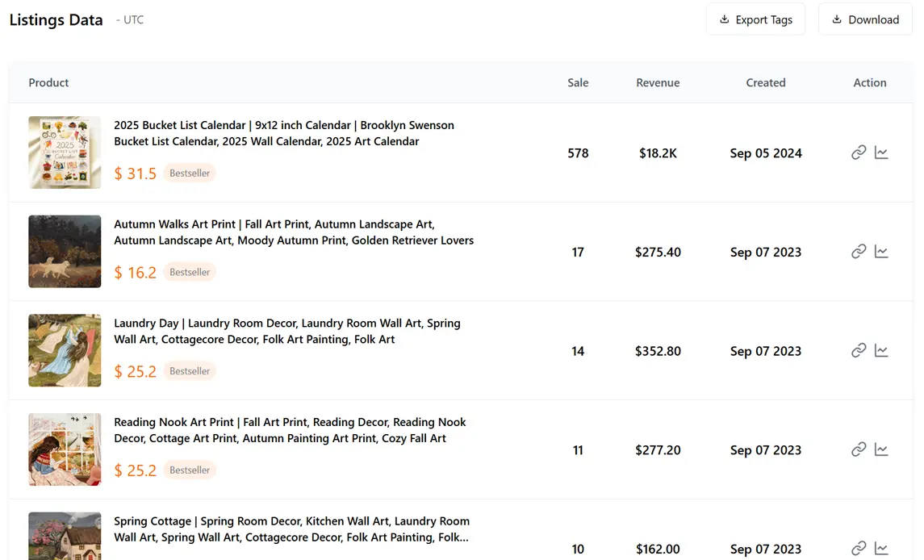Select the $ 16.2 price
This screenshot has width=924, height=560.
click(x=135, y=273)
